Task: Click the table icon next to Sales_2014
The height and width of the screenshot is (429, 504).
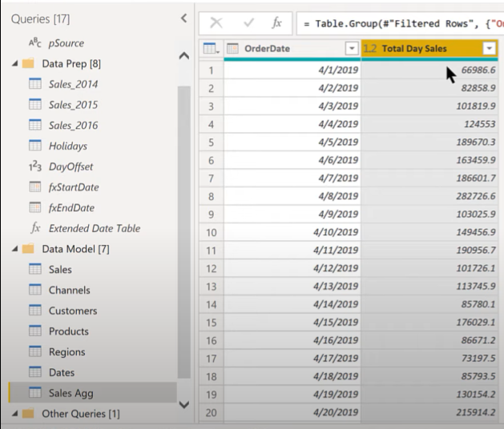Action: pos(35,83)
